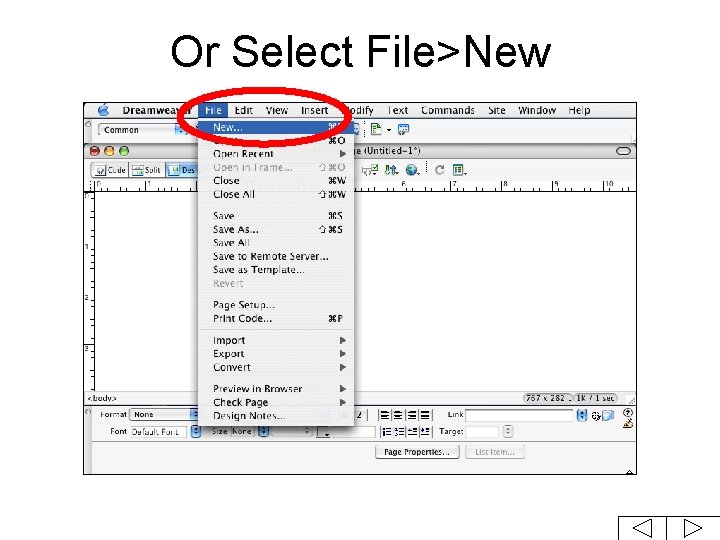Expand the Check Page submenu
Image resolution: width=720 pixels, height=540 pixels.
(x=278, y=402)
